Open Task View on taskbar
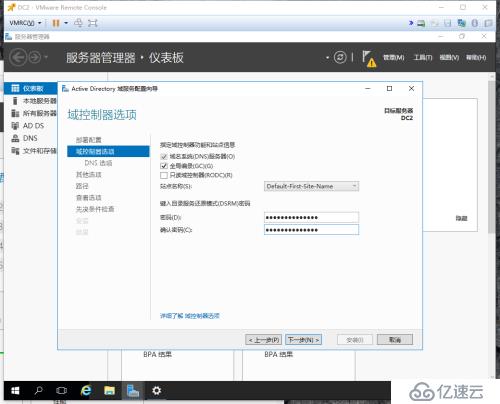Viewport: 500px width, 404px height. (x=62, y=390)
